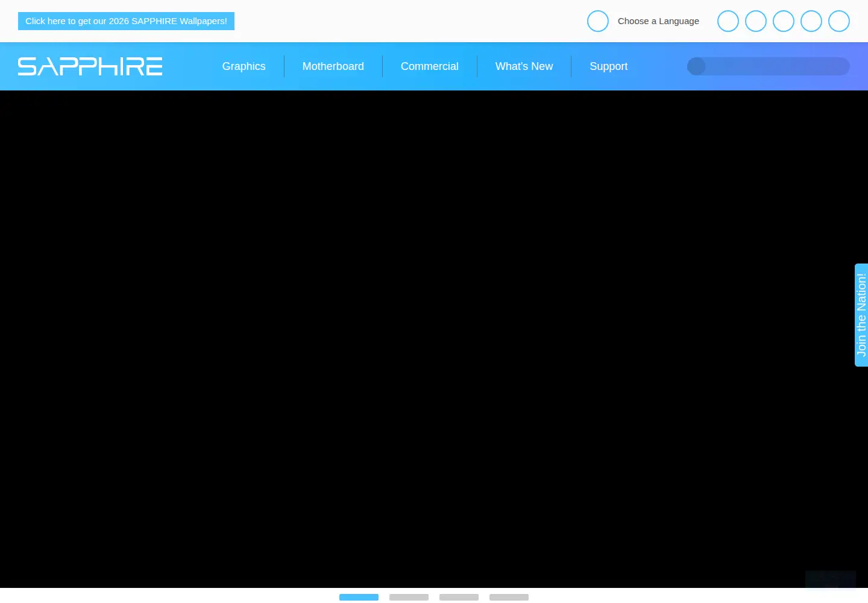This screenshot has height=603, width=868.
Task: Click the dark circle inside the search bar
Action: point(696,66)
